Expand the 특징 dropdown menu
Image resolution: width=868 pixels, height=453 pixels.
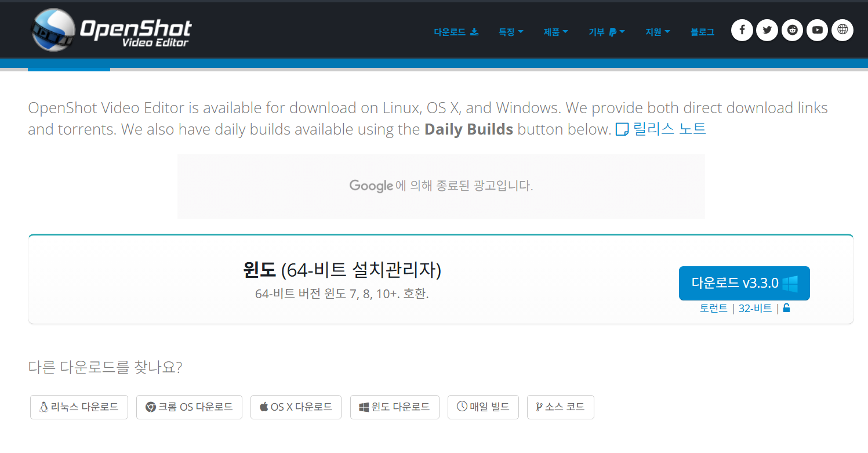coord(511,32)
